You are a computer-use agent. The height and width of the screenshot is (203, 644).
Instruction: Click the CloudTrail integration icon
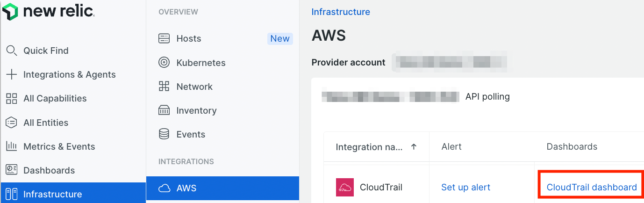tap(345, 188)
